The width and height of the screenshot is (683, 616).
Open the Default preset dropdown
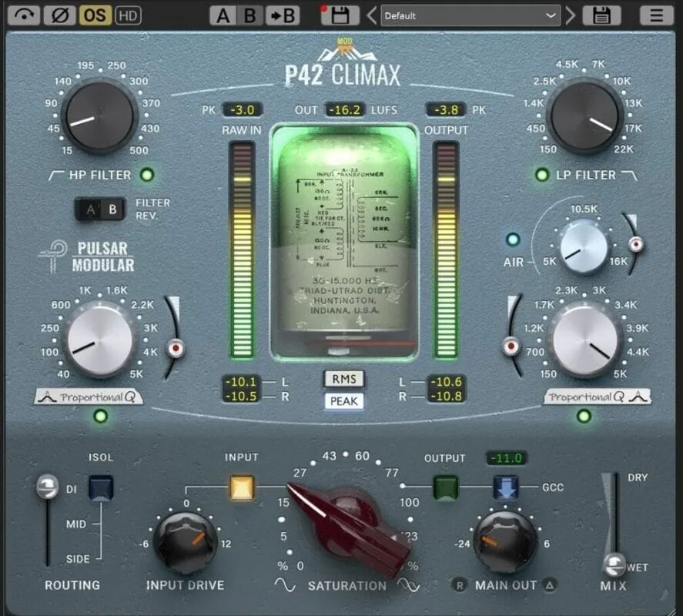point(470,15)
